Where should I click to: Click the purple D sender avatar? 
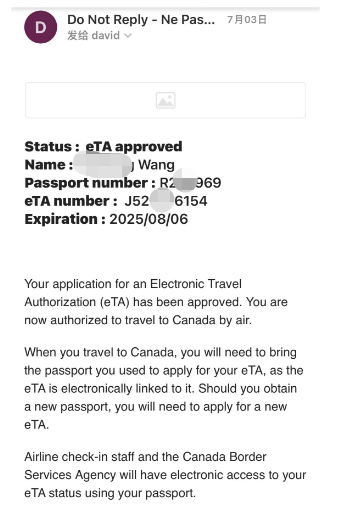41,27
